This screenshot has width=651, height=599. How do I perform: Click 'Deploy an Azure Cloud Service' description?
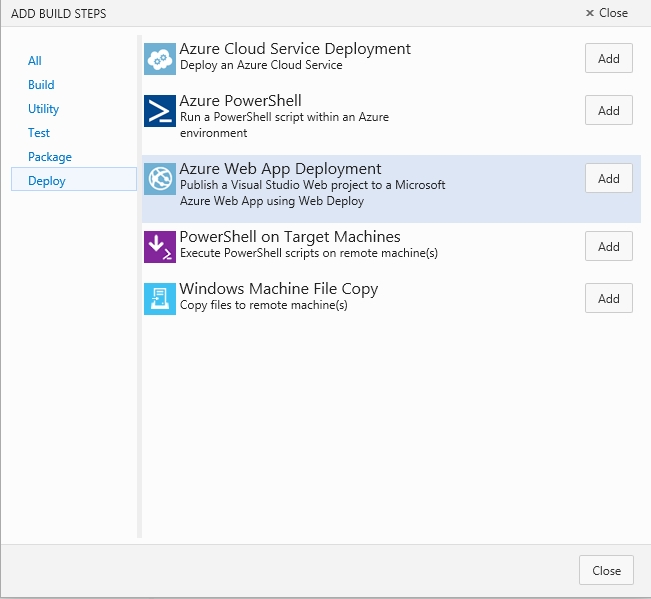coord(261,65)
